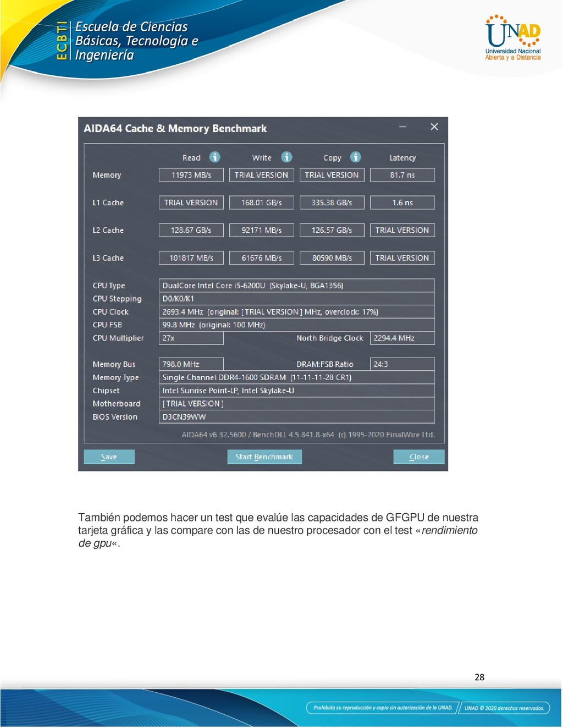Click Memory Type field DDR4-1600 SDRAM

[x=296, y=377]
